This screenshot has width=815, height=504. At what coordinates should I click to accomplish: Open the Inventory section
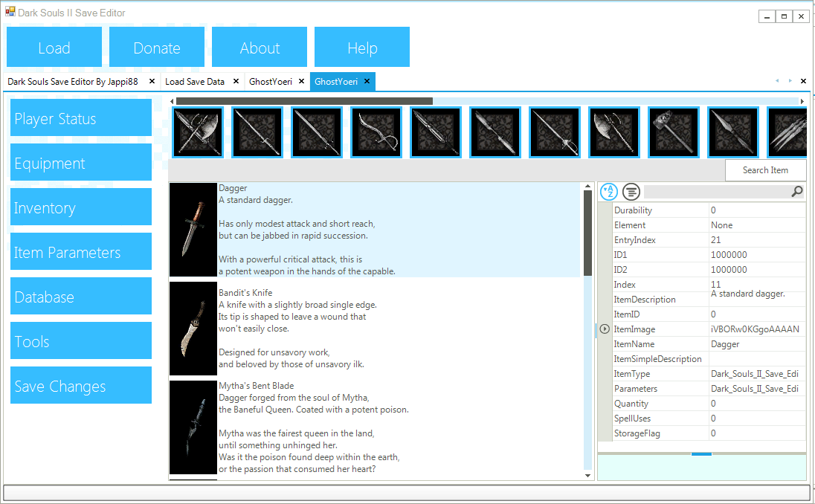coord(81,207)
